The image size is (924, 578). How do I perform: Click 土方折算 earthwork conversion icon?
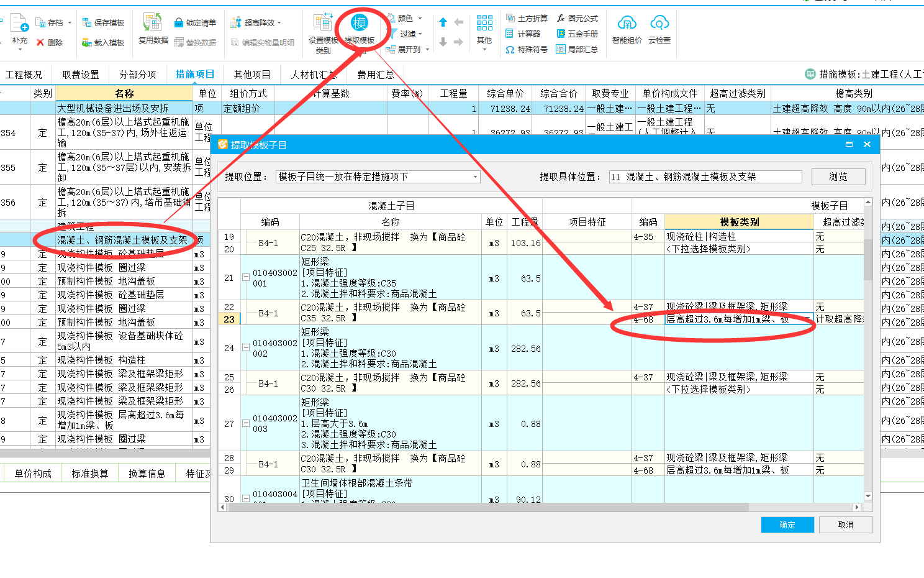click(510, 18)
